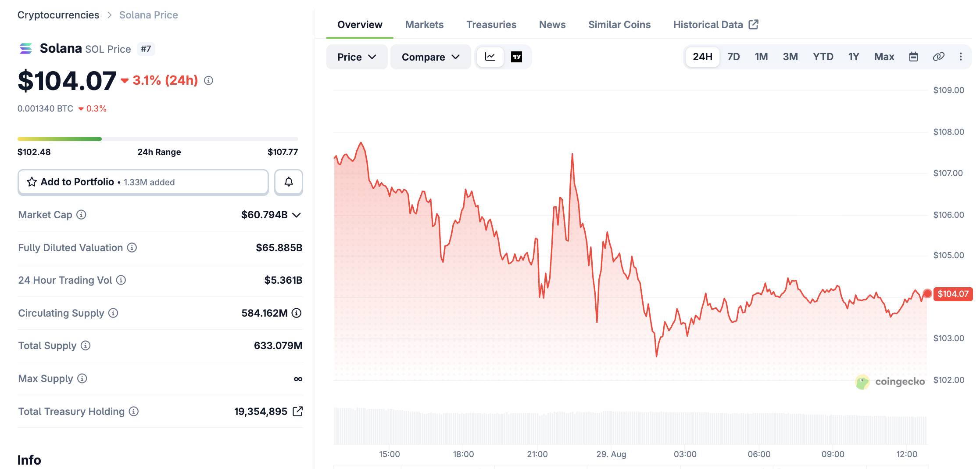Show Circulating Supply value info icon
Screen dimensions: 980x469
point(297,313)
